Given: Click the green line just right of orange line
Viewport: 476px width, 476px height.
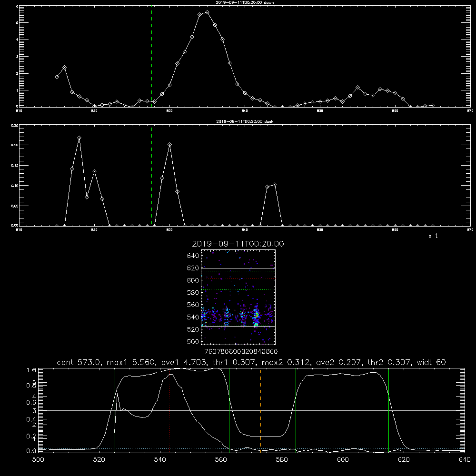Looking at the screenshot, I should (296, 410).
